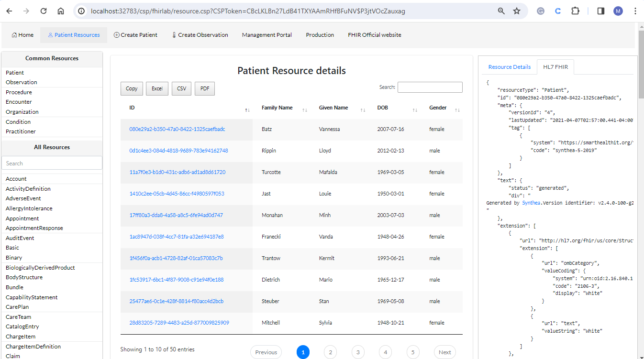Select Observation in Common Resources list

click(22, 82)
